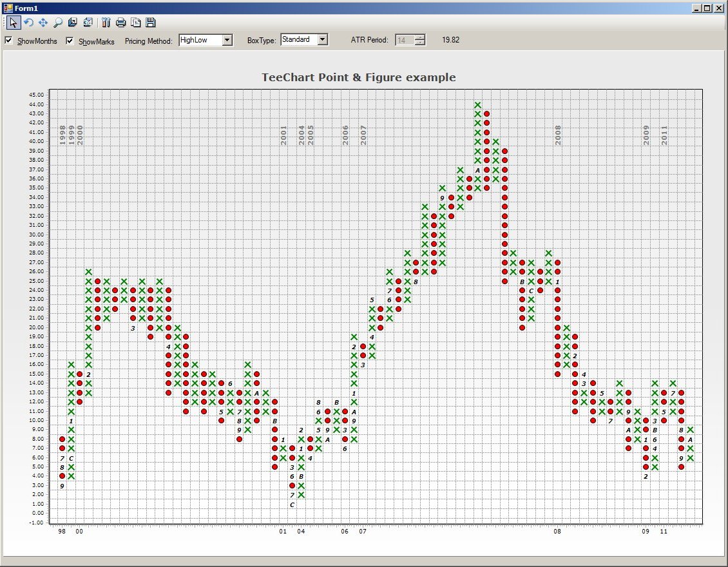Print the chart via printer icon
The image size is (728, 567).
point(120,23)
